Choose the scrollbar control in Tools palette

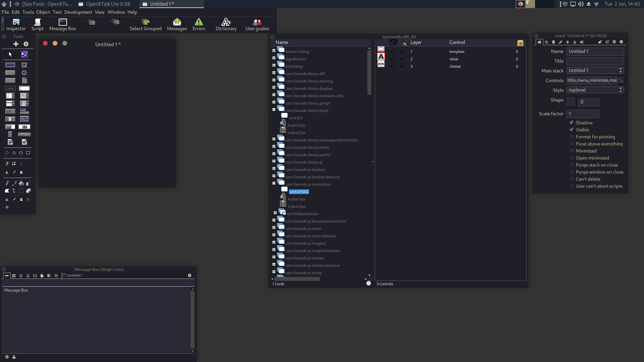point(24,134)
